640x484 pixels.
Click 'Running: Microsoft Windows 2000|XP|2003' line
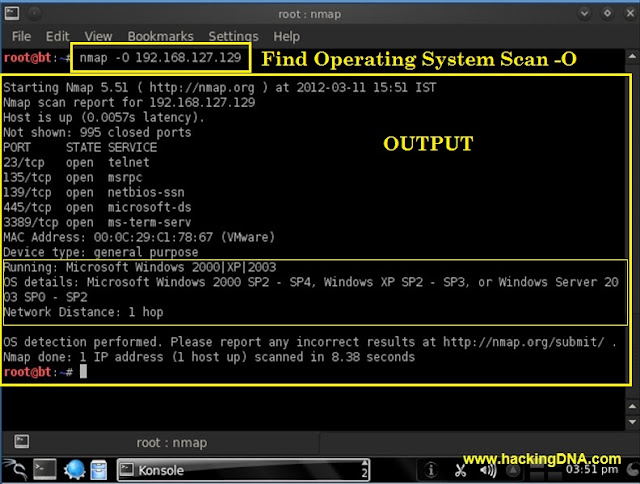click(140, 267)
